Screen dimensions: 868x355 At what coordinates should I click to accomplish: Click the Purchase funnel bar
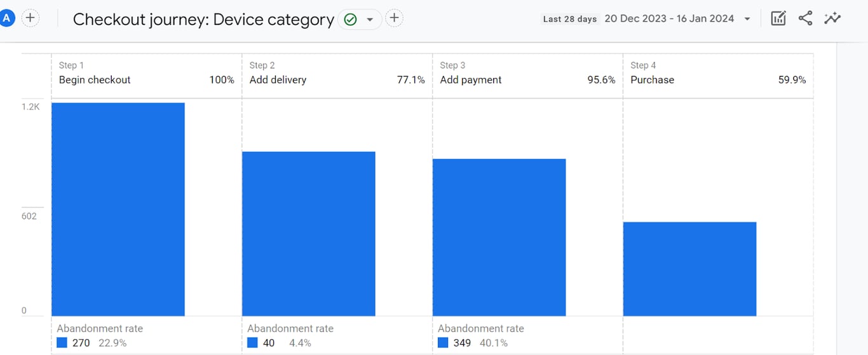click(x=690, y=269)
